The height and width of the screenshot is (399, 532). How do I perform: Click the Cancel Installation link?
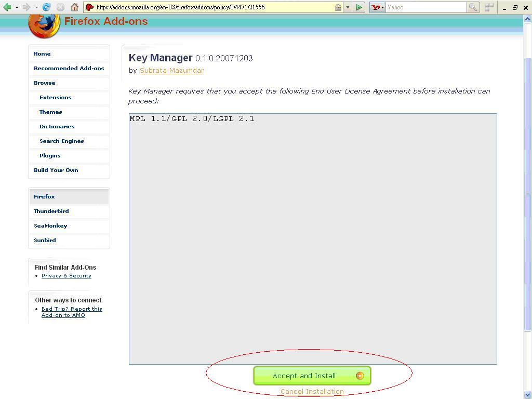click(312, 391)
